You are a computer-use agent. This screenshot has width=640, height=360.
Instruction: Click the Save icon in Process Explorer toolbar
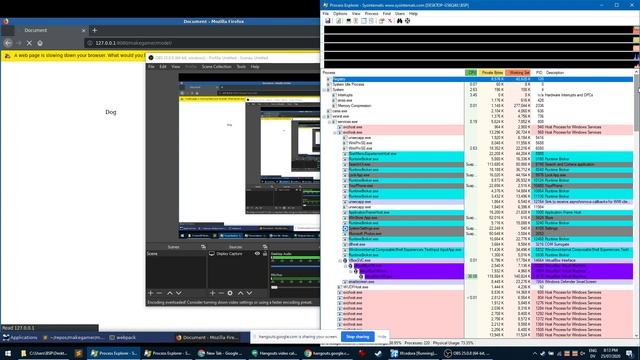click(327, 21)
